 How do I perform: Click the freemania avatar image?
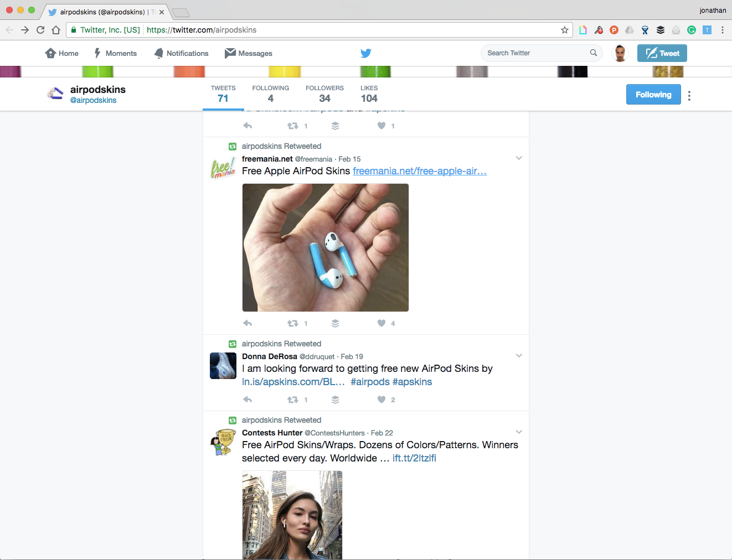click(223, 168)
